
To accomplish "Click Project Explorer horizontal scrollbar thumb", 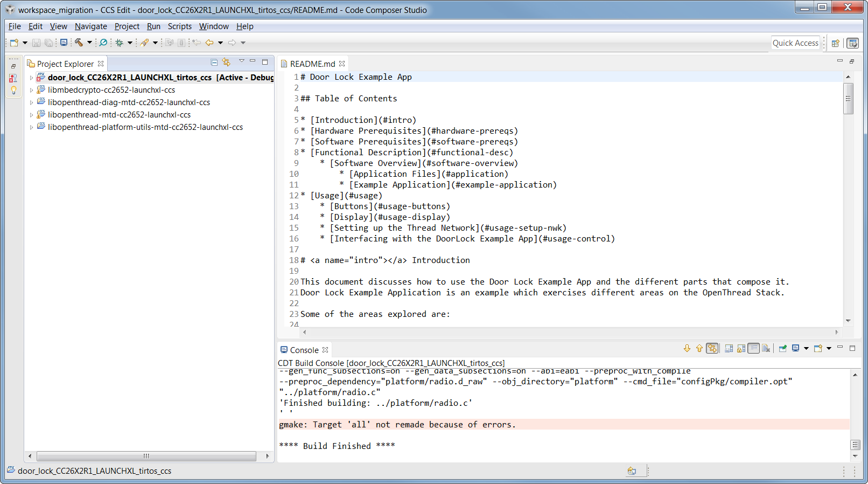I will (x=146, y=456).
